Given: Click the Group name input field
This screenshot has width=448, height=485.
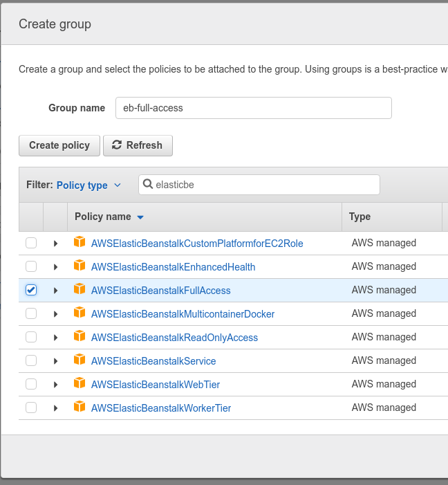Looking at the screenshot, I should click(253, 108).
